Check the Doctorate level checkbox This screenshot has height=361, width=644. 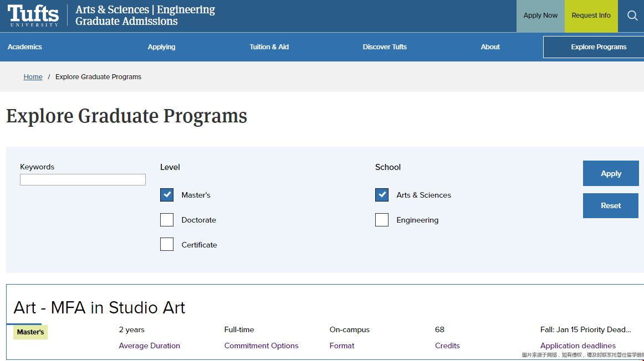click(167, 220)
